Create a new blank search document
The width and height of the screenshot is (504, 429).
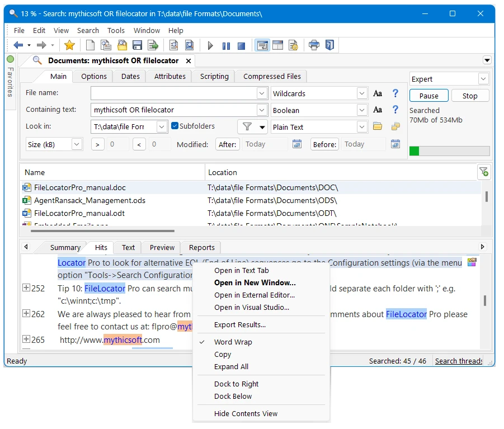[90, 45]
